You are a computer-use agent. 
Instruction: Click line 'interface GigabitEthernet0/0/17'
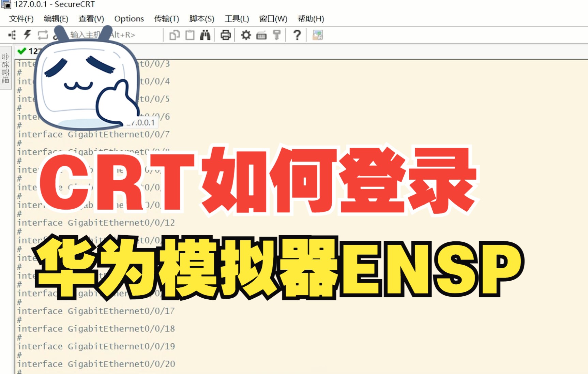click(x=96, y=311)
